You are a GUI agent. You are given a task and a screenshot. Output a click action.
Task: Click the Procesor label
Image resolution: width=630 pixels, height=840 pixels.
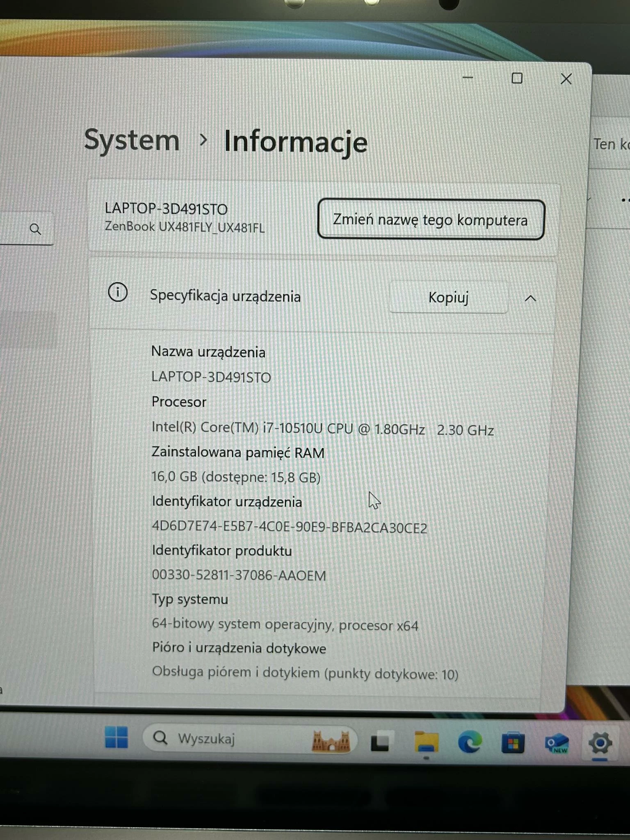pos(179,402)
